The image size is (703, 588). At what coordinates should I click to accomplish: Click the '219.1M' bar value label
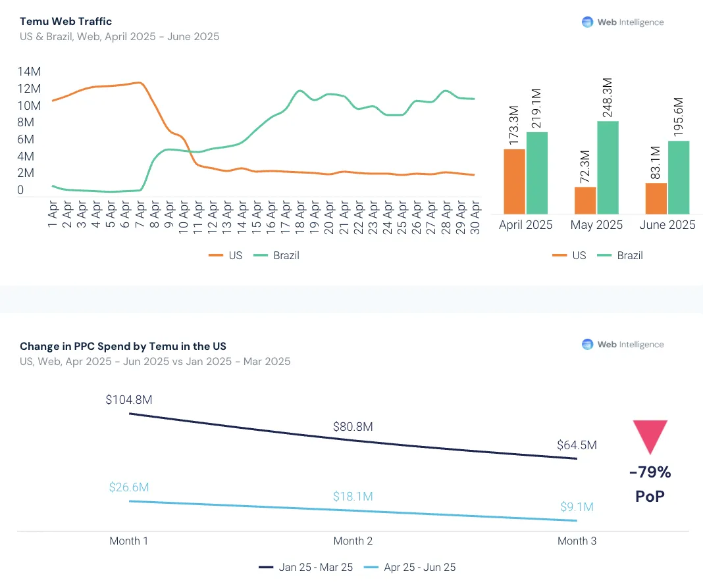click(536, 109)
